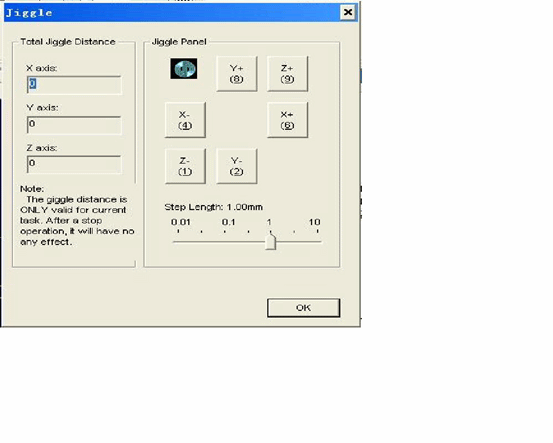Close the Jiggle dialog window
Viewport: 553px width, 443px height.
(x=348, y=12)
